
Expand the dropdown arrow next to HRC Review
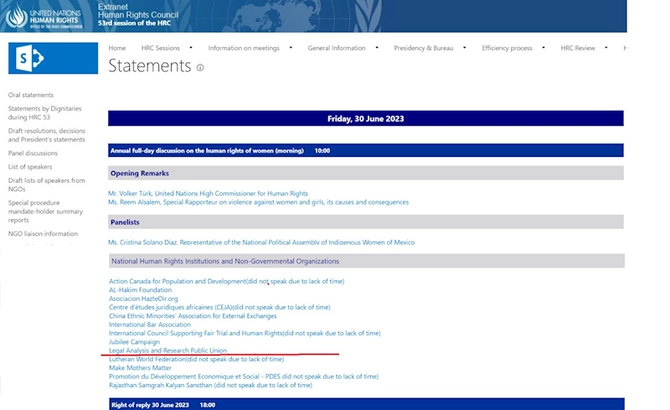tap(606, 47)
